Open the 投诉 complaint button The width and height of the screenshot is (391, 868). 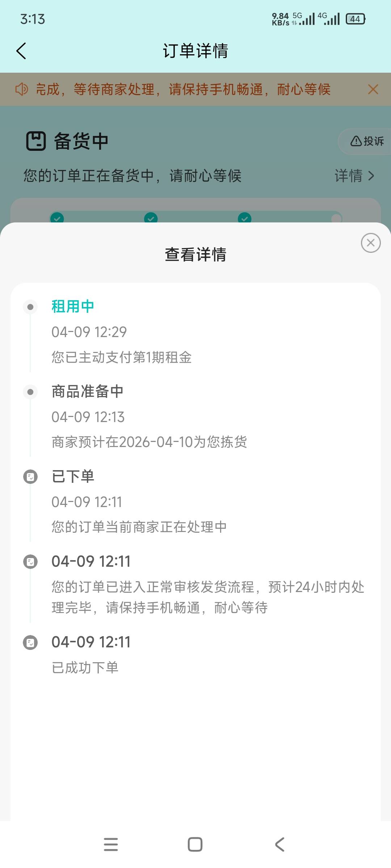(x=366, y=141)
